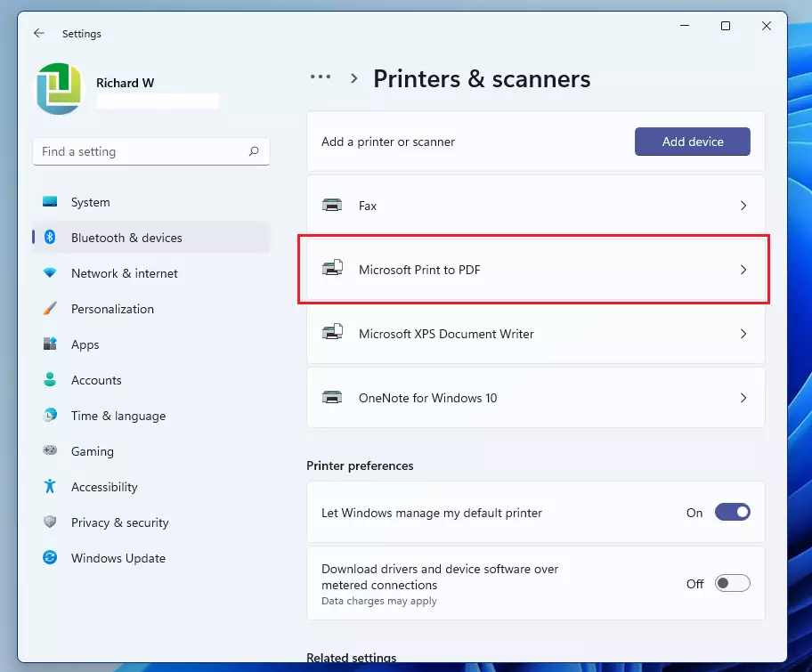This screenshot has width=812, height=672.
Task: Open the Apps settings category
Action: (x=151, y=344)
